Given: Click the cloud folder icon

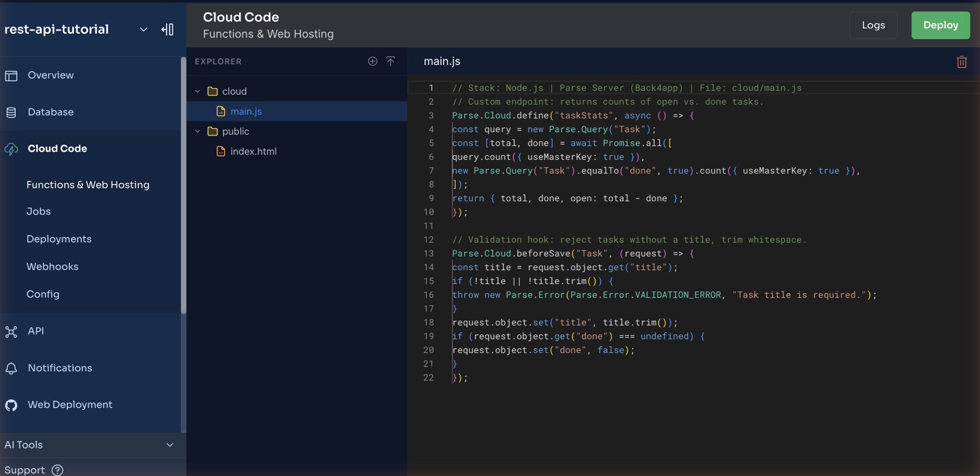Looking at the screenshot, I should [x=213, y=91].
